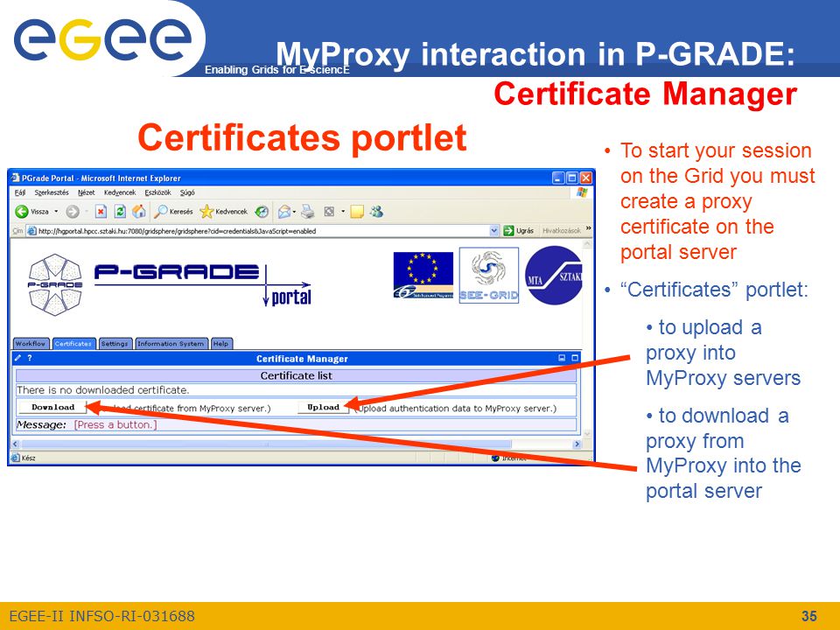
Task: Click the EU flag logo image
Action: (x=423, y=276)
